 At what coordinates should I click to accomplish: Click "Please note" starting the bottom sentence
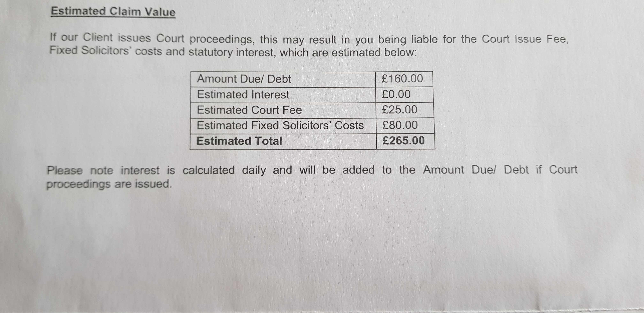80,171
